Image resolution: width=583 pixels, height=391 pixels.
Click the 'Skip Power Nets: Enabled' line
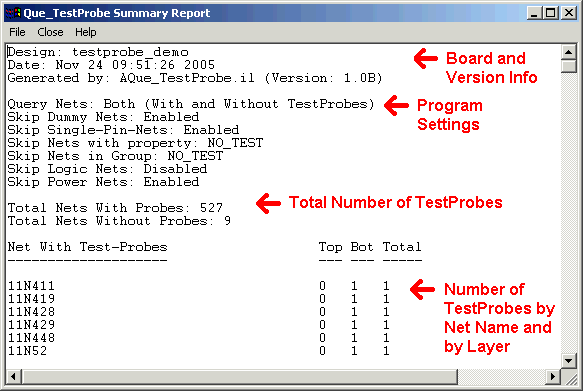[103, 182]
